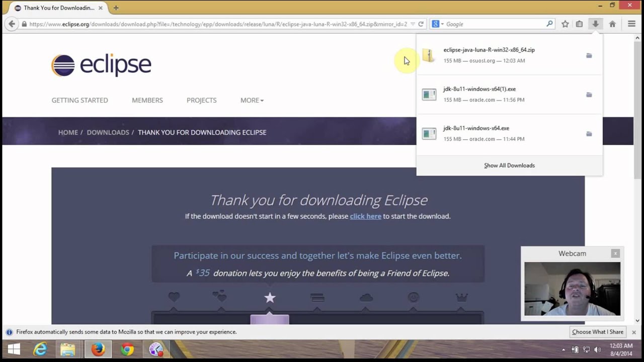Open the Getting Started menu item
This screenshot has height=362, width=644.
(x=79, y=100)
